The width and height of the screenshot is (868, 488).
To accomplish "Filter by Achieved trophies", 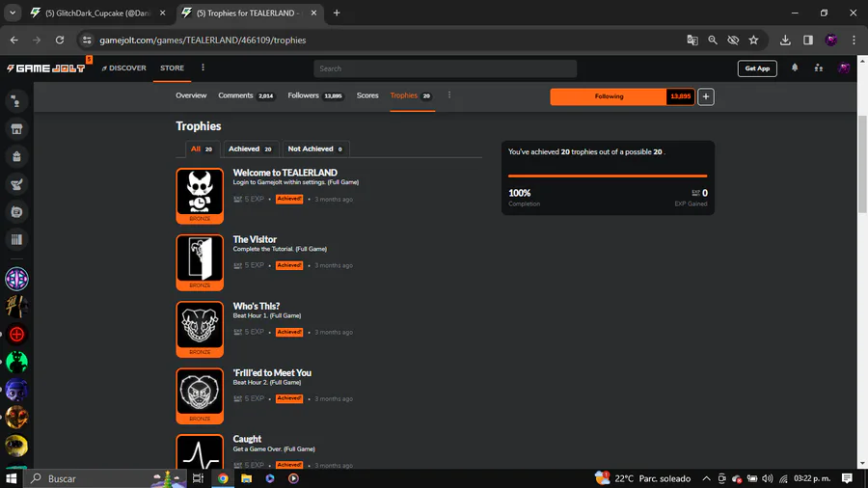I will click(250, 149).
